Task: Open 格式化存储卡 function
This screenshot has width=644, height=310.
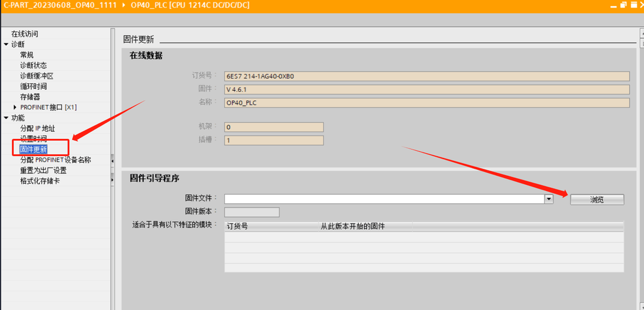Action: (40, 181)
